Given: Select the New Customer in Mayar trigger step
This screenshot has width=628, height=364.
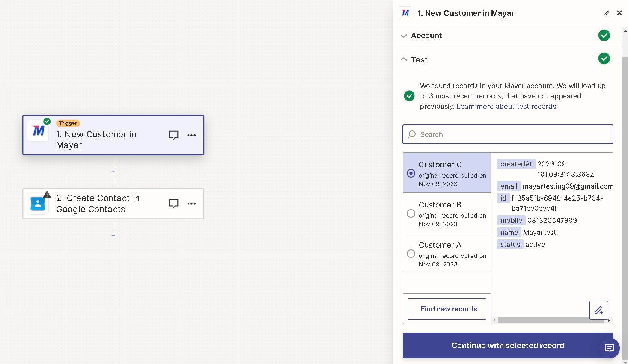Looking at the screenshot, I should click(113, 135).
